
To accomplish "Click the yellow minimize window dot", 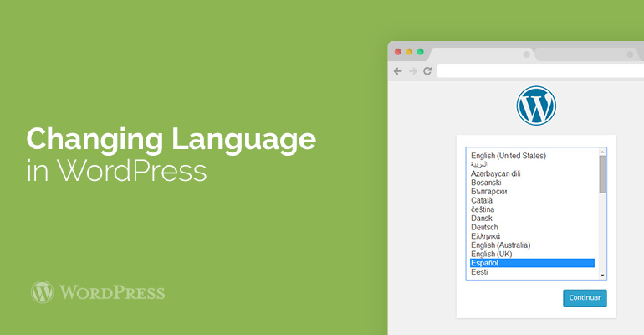I will [409, 52].
